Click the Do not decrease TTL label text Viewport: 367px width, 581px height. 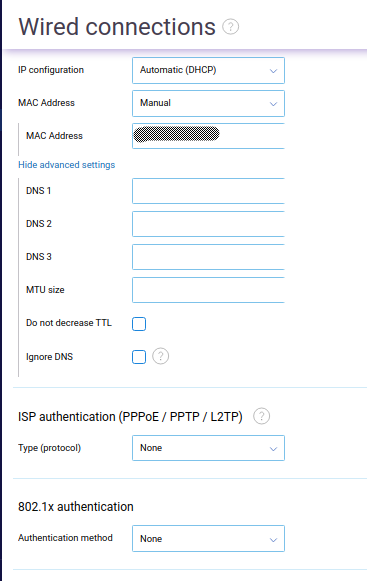click(69, 323)
